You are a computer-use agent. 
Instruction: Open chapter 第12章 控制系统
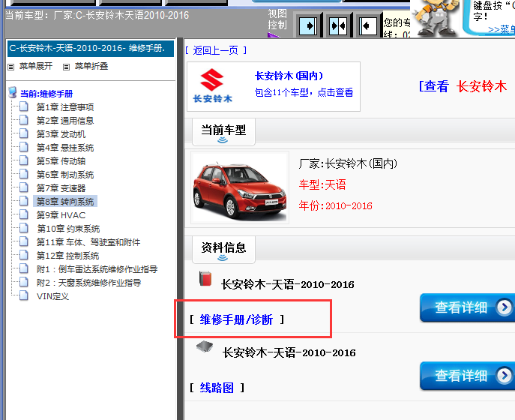(x=67, y=256)
